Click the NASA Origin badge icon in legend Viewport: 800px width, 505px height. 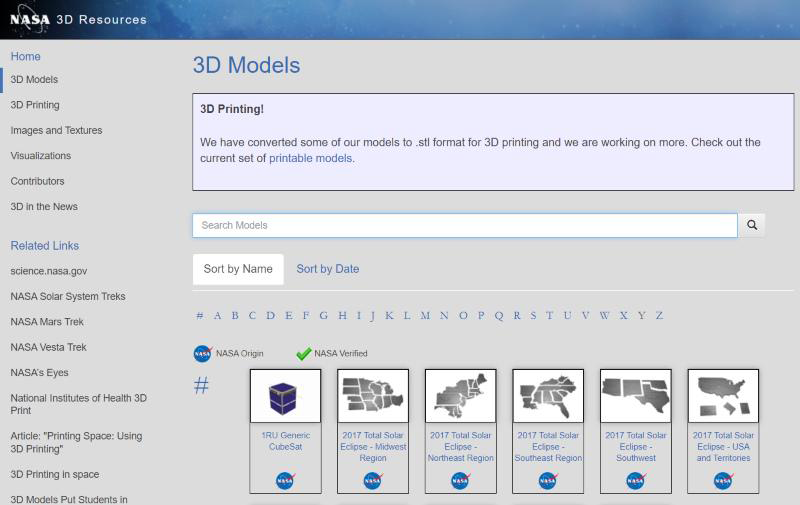202,353
